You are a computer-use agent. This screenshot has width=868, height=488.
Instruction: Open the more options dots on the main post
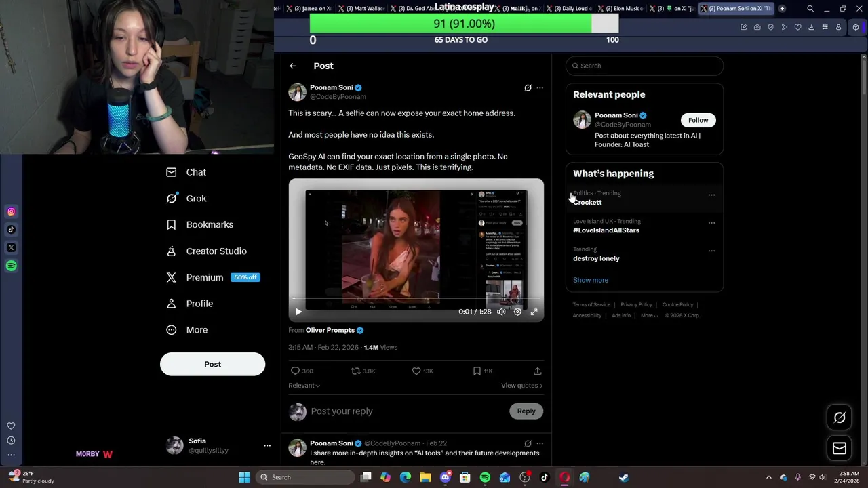(540, 87)
